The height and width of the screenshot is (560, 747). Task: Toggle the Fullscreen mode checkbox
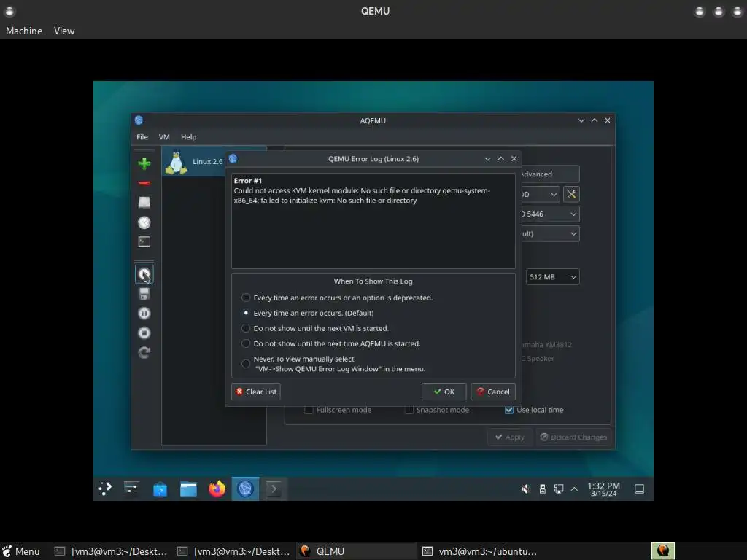pyautogui.click(x=309, y=410)
